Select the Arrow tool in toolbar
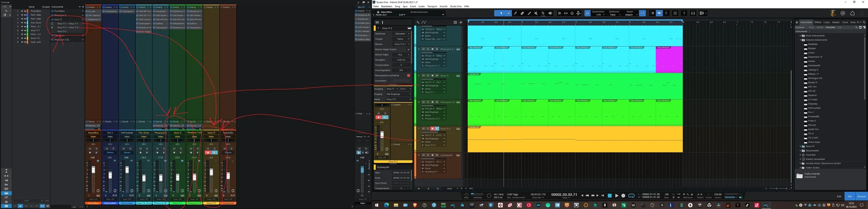Viewport: 868px width, 209px height. click(x=501, y=13)
